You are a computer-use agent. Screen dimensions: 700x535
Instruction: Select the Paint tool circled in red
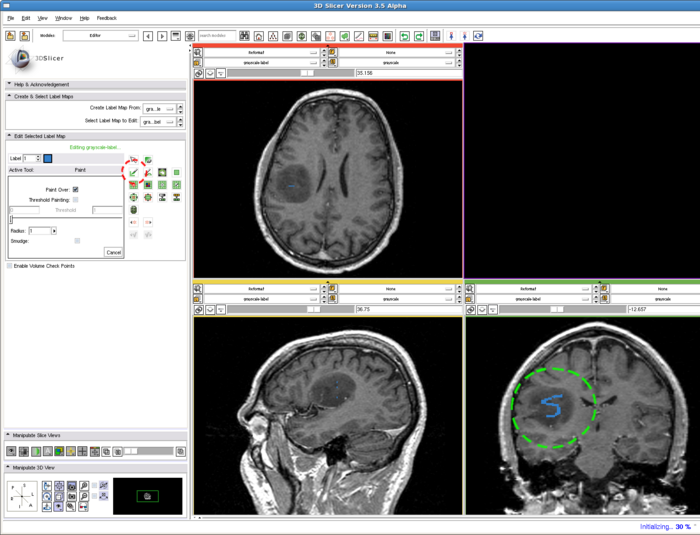coord(133,173)
